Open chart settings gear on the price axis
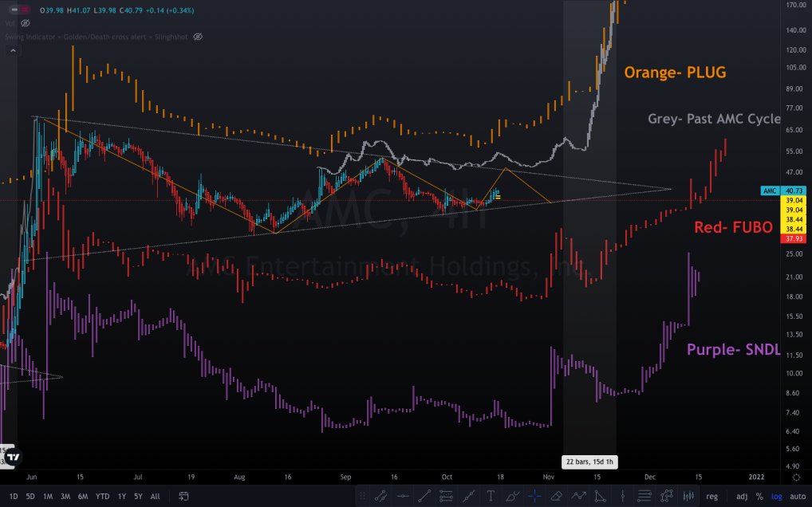 (x=797, y=477)
